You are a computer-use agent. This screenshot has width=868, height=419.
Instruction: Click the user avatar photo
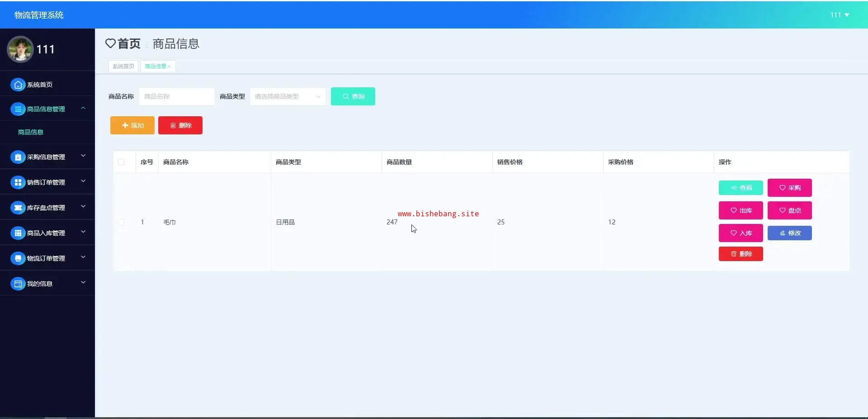pyautogui.click(x=20, y=49)
